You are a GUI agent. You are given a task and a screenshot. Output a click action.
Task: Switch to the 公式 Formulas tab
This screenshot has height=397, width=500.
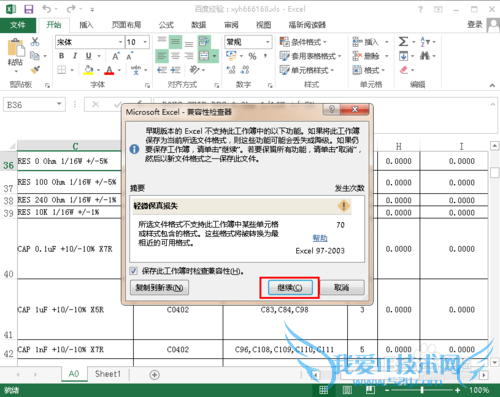pyautogui.click(x=166, y=25)
